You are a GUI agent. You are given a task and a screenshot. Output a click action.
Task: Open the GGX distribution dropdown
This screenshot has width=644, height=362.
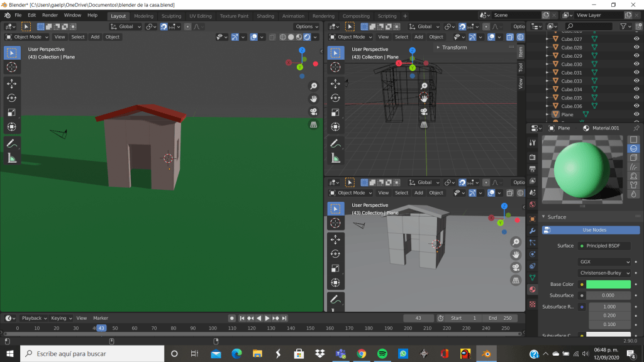click(x=604, y=262)
